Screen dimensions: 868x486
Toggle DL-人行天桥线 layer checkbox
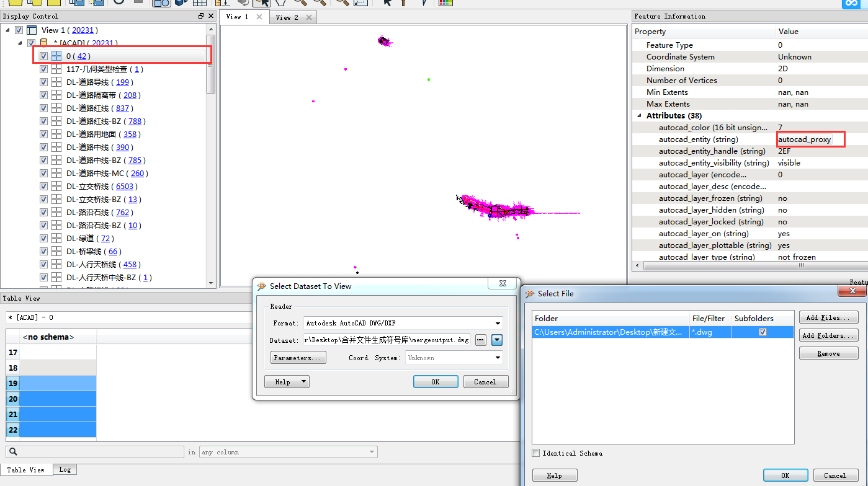click(x=43, y=264)
